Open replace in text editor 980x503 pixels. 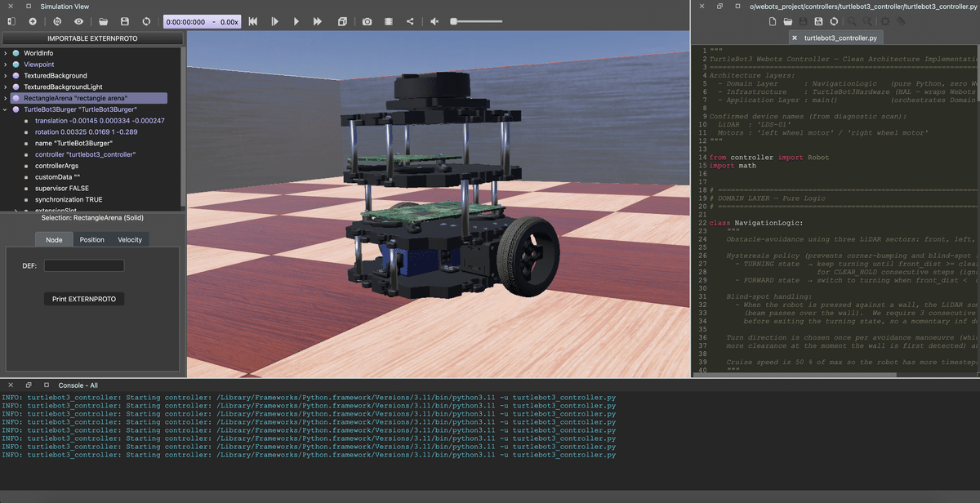(x=867, y=21)
